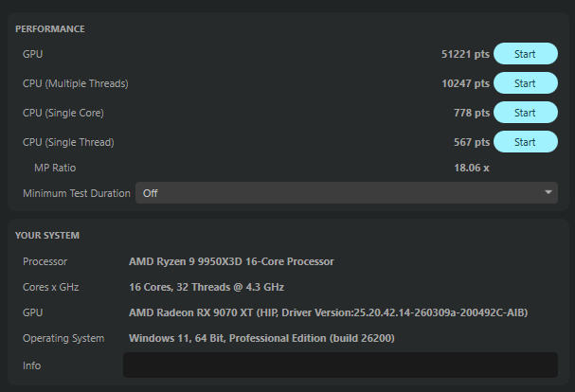
Task: Click the PERFORMANCE section heading
Action: coord(50,29)
